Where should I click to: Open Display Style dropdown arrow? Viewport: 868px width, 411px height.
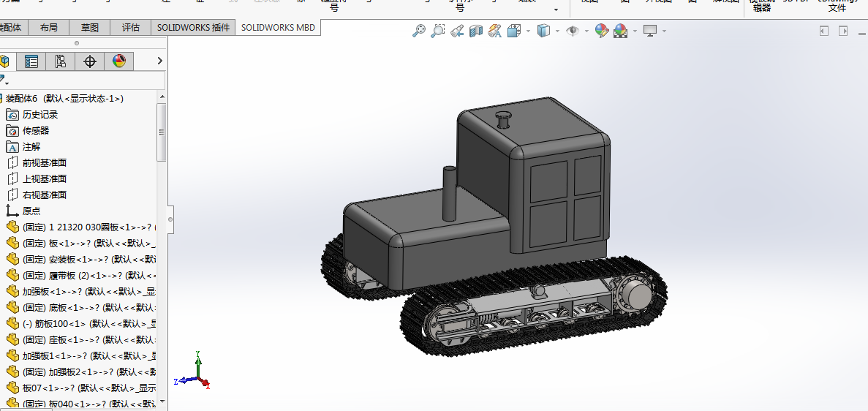557,31
